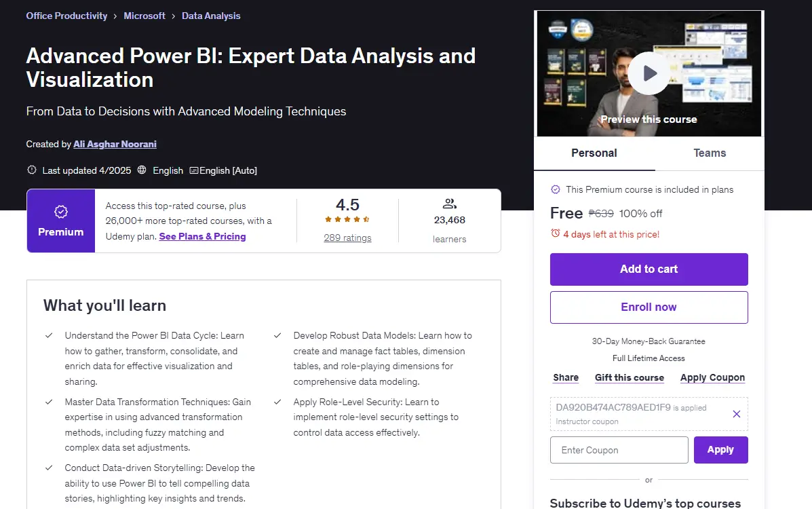Screen dimensions: 812x509
Task: Click the 30-Day Money-Back Guarantee text
Action: pos(649,341)
